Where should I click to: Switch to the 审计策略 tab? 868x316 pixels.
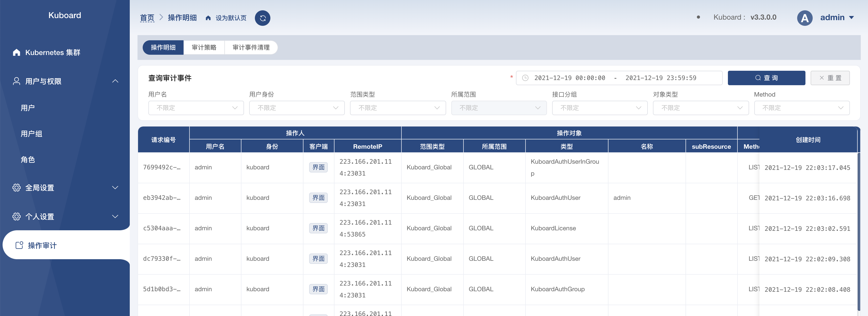pyautogui.click(x=204, y=48)
